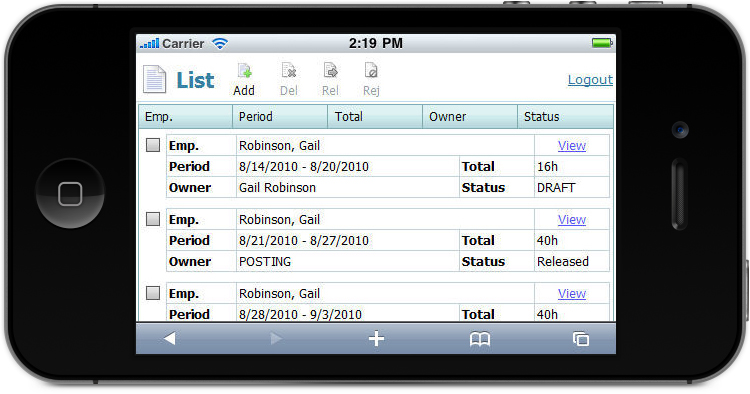Tap the plus add-bookmark icon
This screenshot has height=394, width=750.
376,339
